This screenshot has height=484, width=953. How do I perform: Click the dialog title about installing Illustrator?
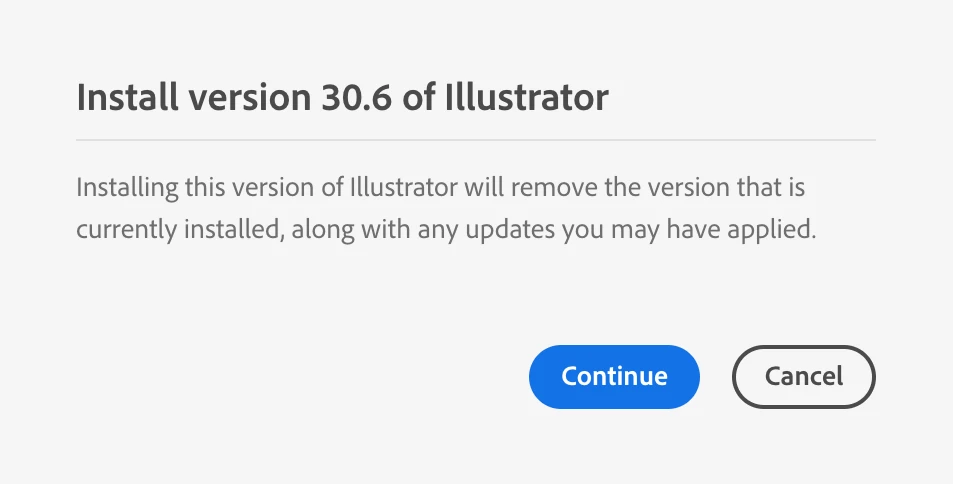tap(342, 97)
